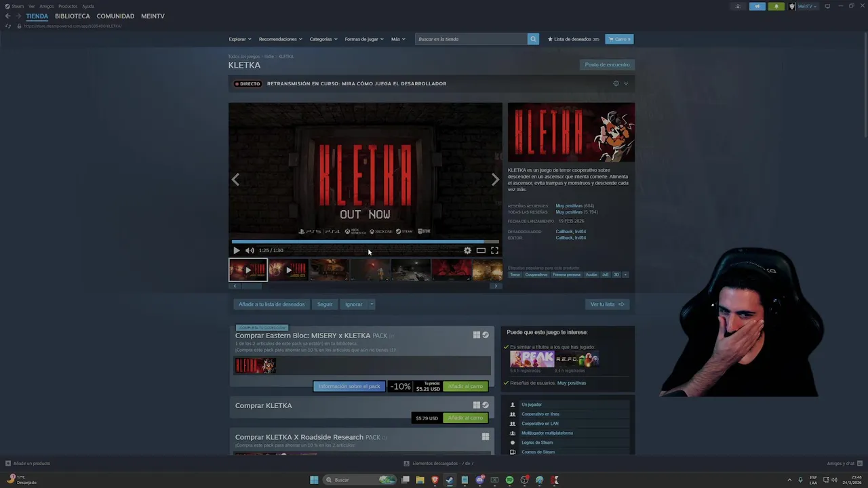Enter fullscreen for the trailer
This screenshot has height=488, width=868.
494,251
